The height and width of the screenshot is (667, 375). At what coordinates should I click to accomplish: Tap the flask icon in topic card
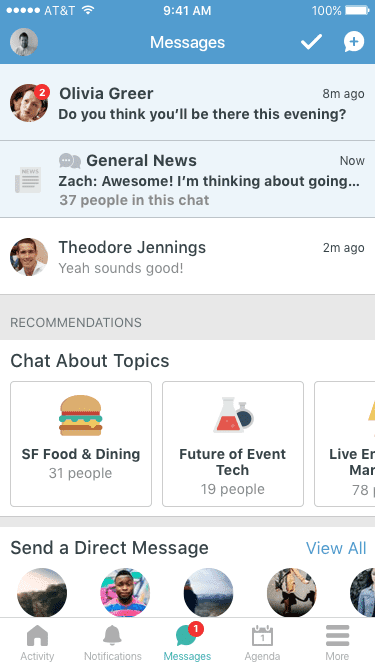tap(233, 415)
